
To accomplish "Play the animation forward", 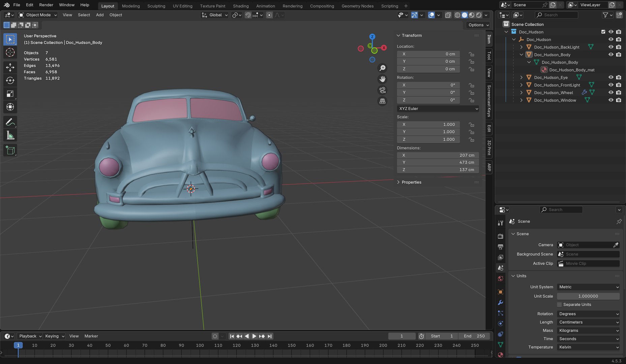I will pyautogui.click(x=254, y=336).
